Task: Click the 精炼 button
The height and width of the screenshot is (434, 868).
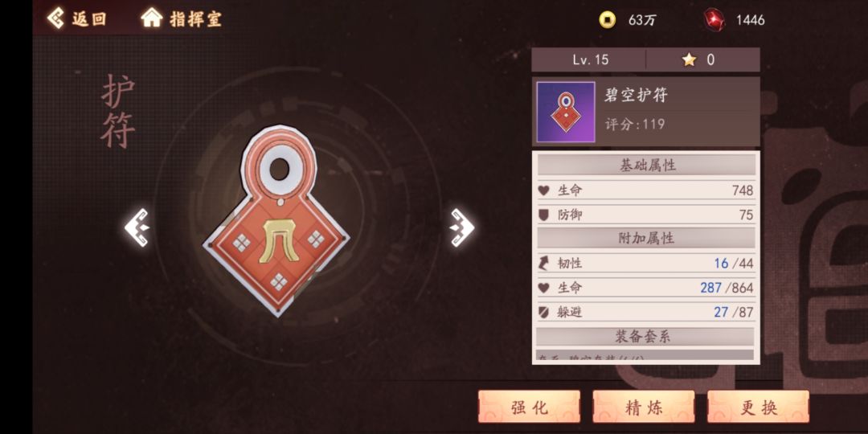Action: pyautogui.click(x=644, y=407)
